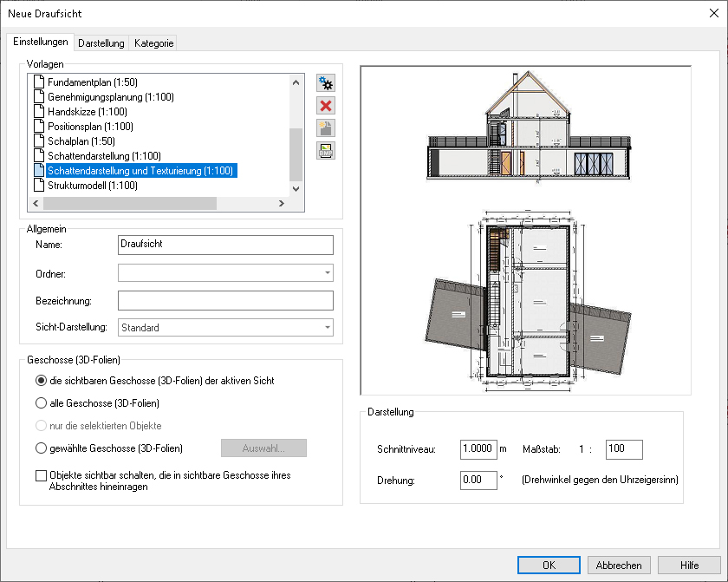Click the template list scroll-left arrow

tap(36, 204)
